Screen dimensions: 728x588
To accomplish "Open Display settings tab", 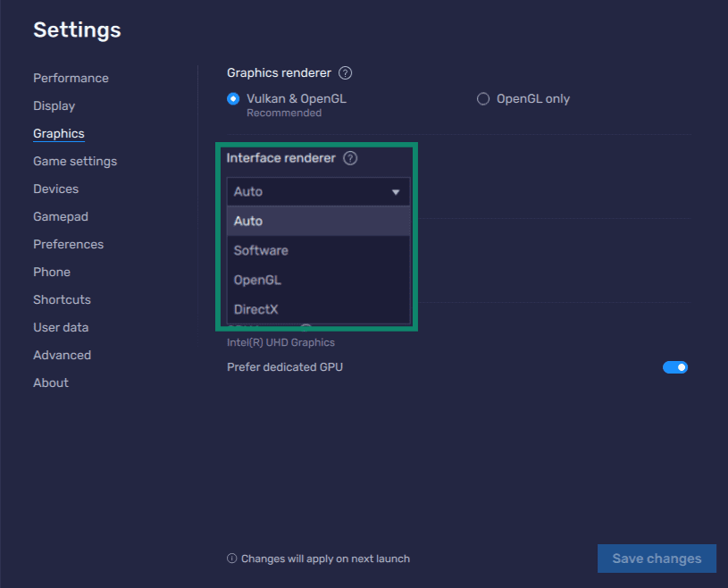I will tap(54, 106).
